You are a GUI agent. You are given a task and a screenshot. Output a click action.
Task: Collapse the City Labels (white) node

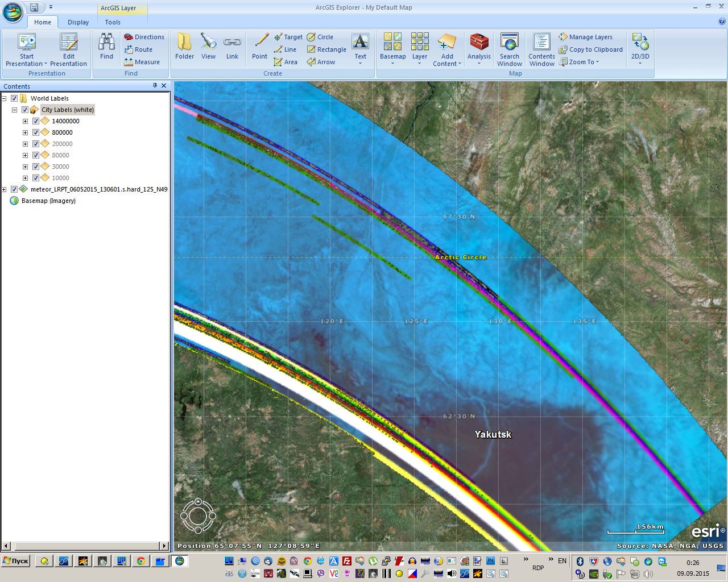pos(15,110)
